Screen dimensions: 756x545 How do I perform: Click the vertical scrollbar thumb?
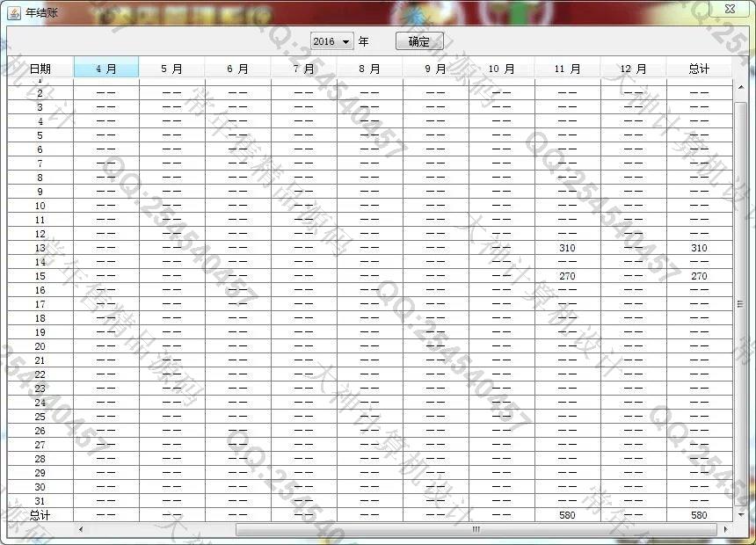[740, 304]
